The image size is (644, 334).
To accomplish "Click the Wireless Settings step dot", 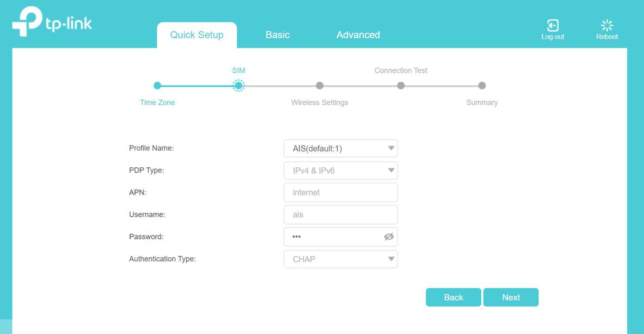I will pyautogui.click(x=319, y=86).
